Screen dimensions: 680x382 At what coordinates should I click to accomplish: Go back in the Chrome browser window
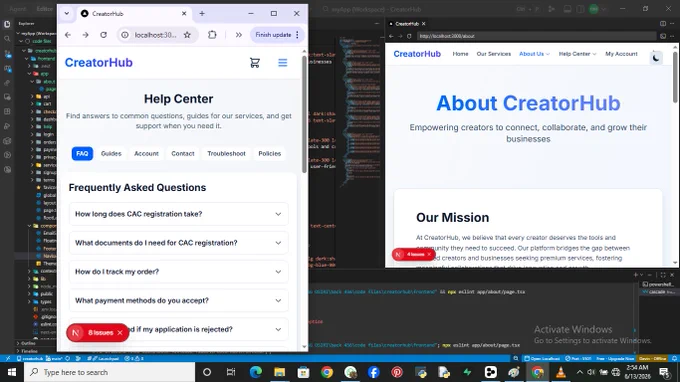68,35
